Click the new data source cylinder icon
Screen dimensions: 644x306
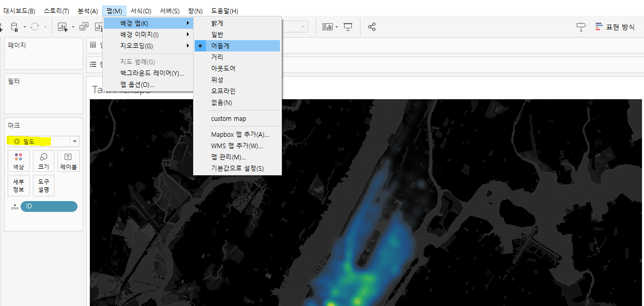(x=14, y=27)
